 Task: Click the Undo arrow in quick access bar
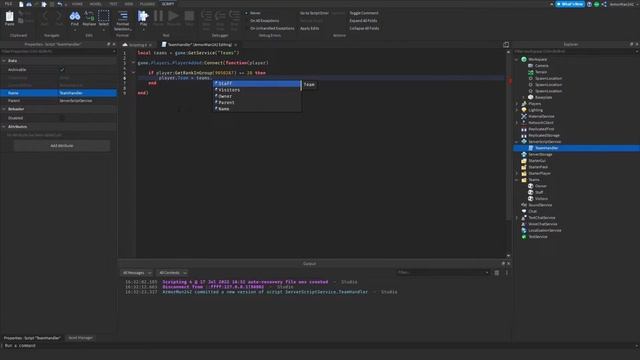tap(60, 4)
